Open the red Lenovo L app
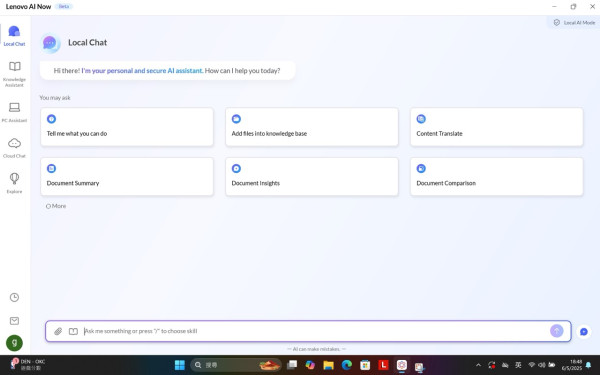 click(383, 365)
